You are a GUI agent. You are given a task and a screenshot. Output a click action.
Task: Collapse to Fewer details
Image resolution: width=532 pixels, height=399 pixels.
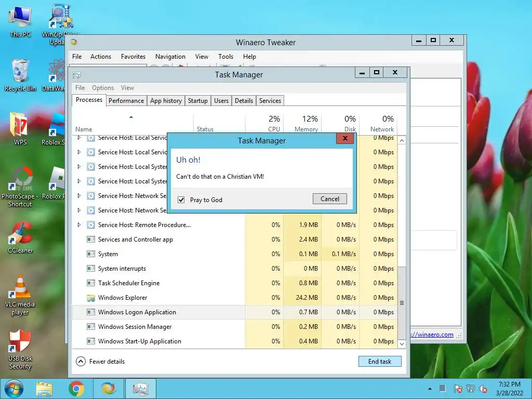(x=100, y=362)
